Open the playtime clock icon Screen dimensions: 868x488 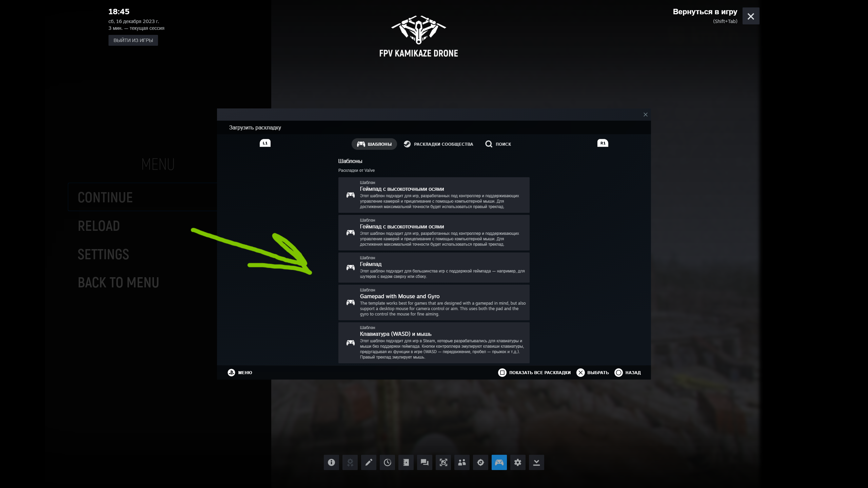(x=387, y=462)
